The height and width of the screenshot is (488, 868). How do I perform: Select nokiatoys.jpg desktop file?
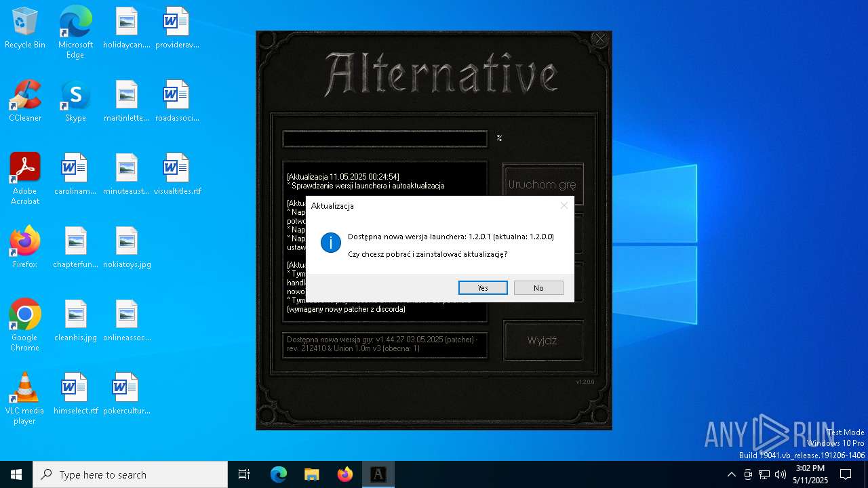pyautogui.click(x=127, y=248)
